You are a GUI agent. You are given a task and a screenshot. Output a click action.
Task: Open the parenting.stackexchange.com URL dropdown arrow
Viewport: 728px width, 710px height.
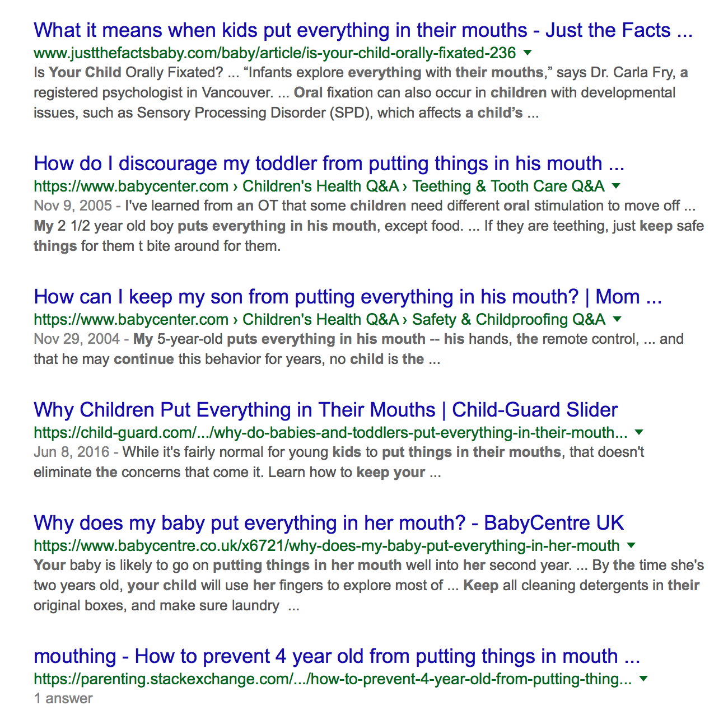pyautogui.click(x=643, y=679)
